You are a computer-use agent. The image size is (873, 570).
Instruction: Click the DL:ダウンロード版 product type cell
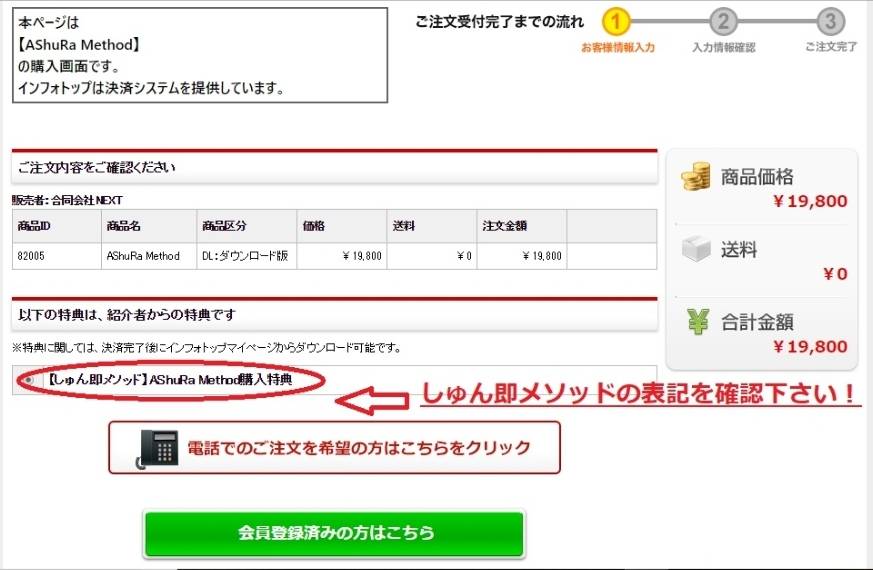(x=244, y=256)
